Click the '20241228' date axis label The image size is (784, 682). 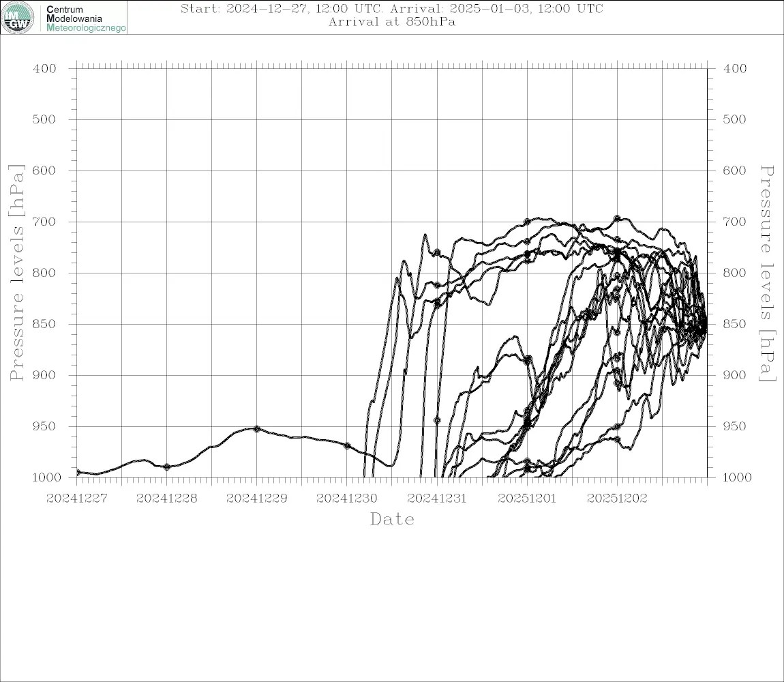(167, 499)
